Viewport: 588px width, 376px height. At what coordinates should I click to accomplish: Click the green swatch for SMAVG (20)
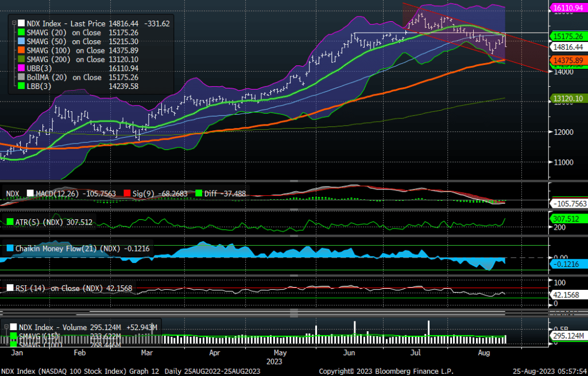click(21, 33)
